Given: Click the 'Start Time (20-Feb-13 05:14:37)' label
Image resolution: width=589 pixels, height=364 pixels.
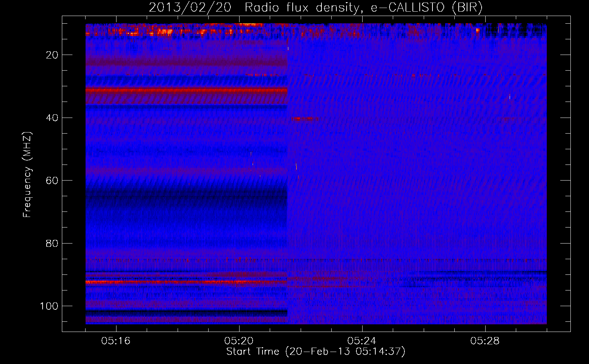Looking at the screenshot, I should click(316, 352).
